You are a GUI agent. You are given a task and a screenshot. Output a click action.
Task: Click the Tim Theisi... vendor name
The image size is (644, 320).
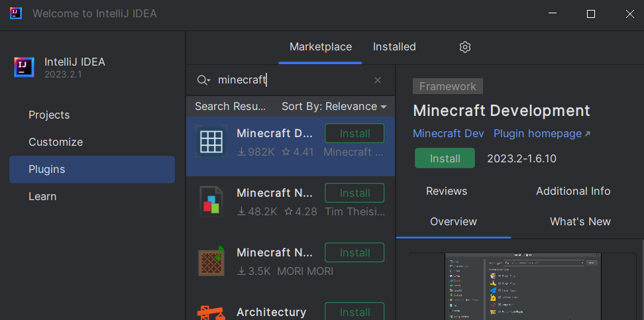[355, 211]
